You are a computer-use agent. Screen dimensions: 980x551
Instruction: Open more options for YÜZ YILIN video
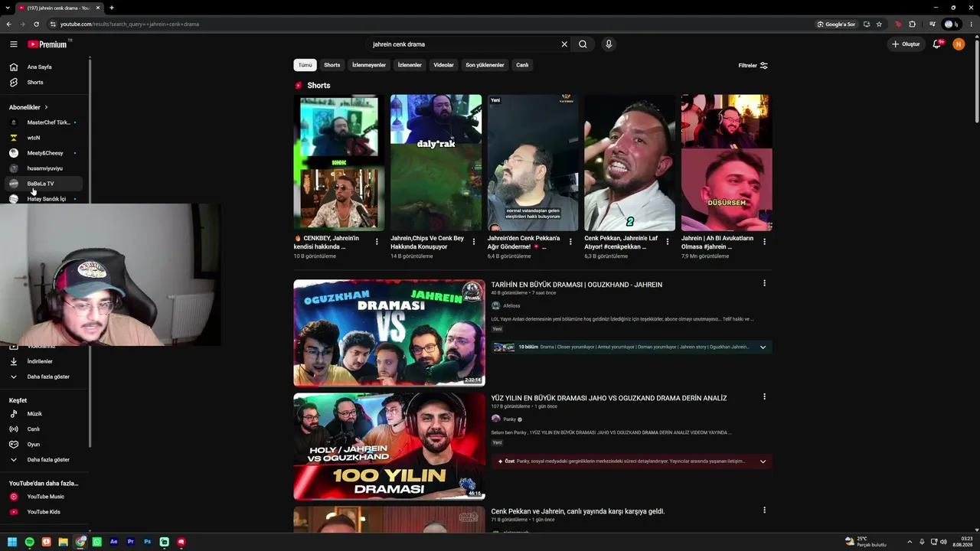pos(764,396)
